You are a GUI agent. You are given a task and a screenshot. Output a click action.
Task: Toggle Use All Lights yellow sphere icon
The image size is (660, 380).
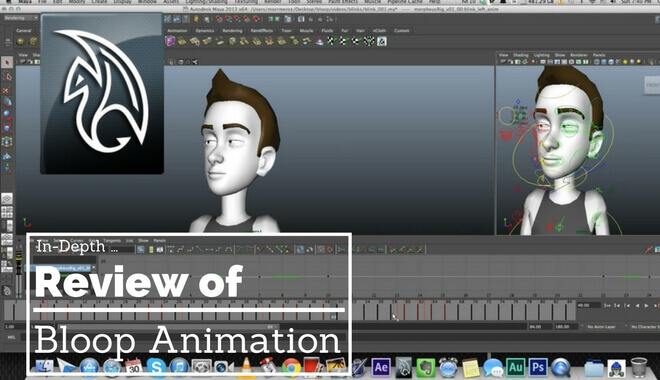click(x=625, y=62)
